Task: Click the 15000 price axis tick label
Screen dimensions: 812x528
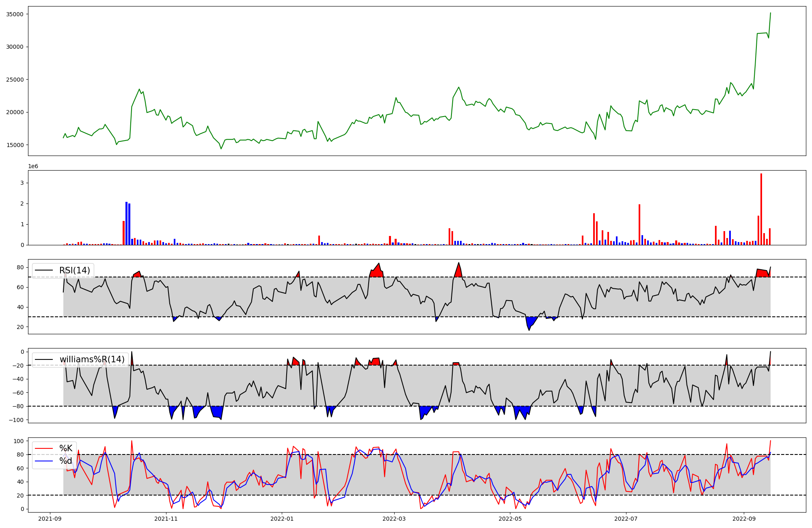Action: pyautogui.click(x=15, y=145)
